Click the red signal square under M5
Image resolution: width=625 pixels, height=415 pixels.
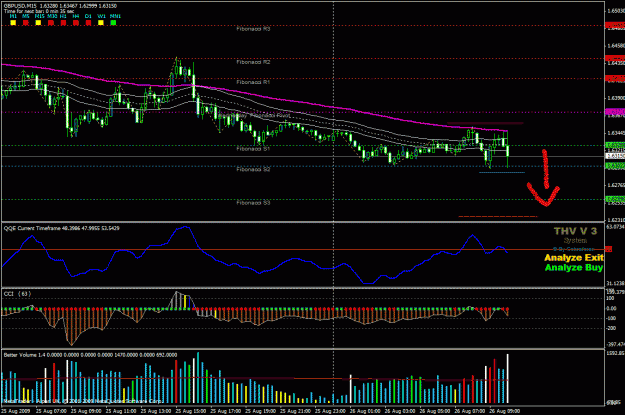click(26, 23)
